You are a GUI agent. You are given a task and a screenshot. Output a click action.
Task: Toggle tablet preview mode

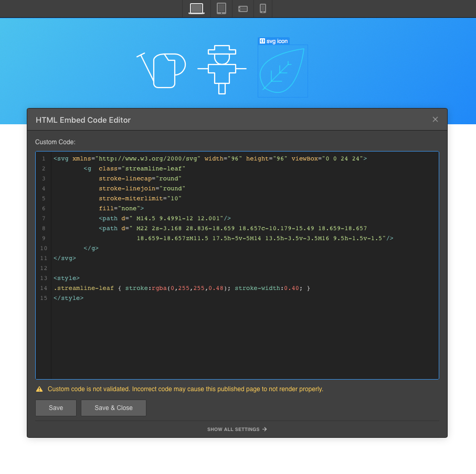pos(221,8)
